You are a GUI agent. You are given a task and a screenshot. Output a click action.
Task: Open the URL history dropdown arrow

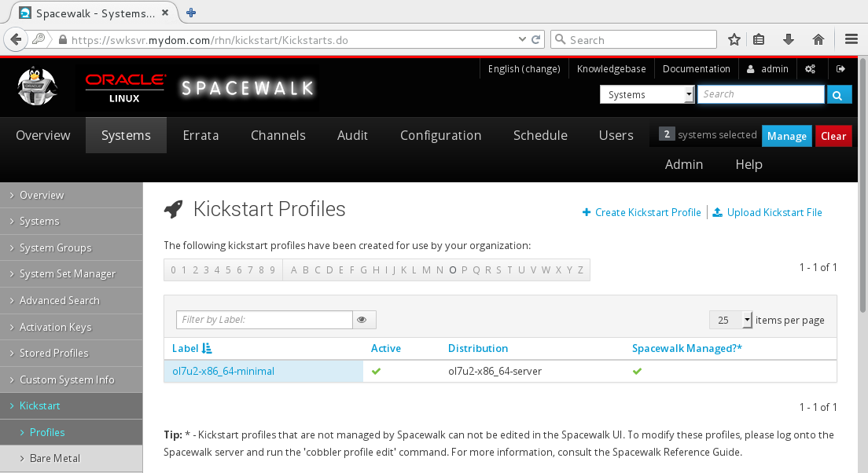522,39
